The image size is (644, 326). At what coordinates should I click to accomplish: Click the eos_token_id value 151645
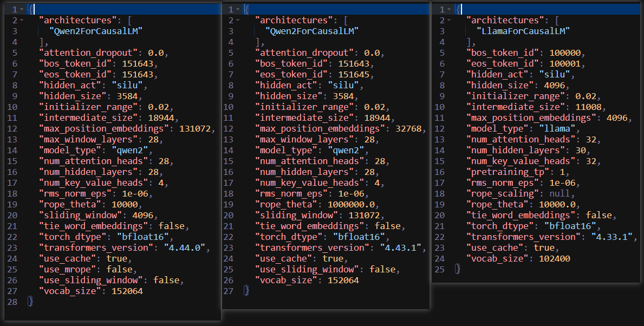[354, 74]
